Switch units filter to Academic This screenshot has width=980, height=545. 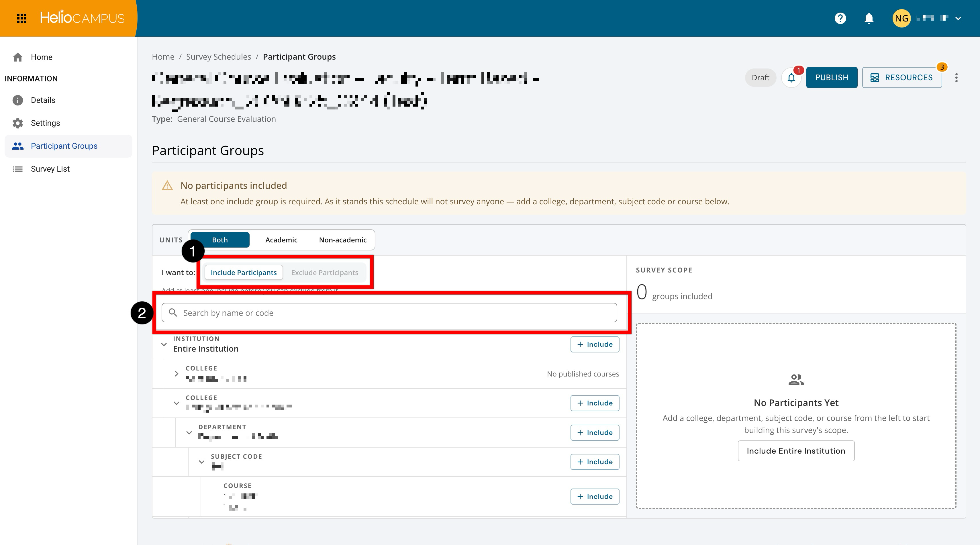[281, 240]
